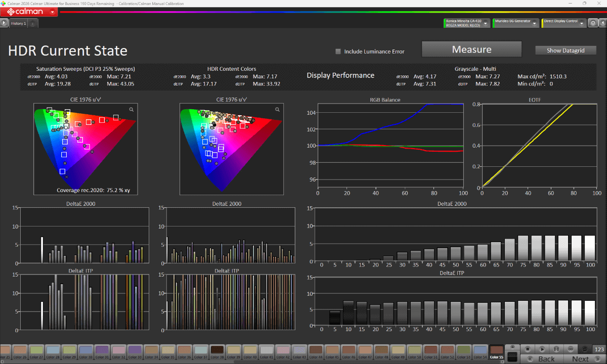Click the 'Max cd/m²: 1510.3' reading
The width and height of the screenshot is (607, 364).
pos(542,77)
